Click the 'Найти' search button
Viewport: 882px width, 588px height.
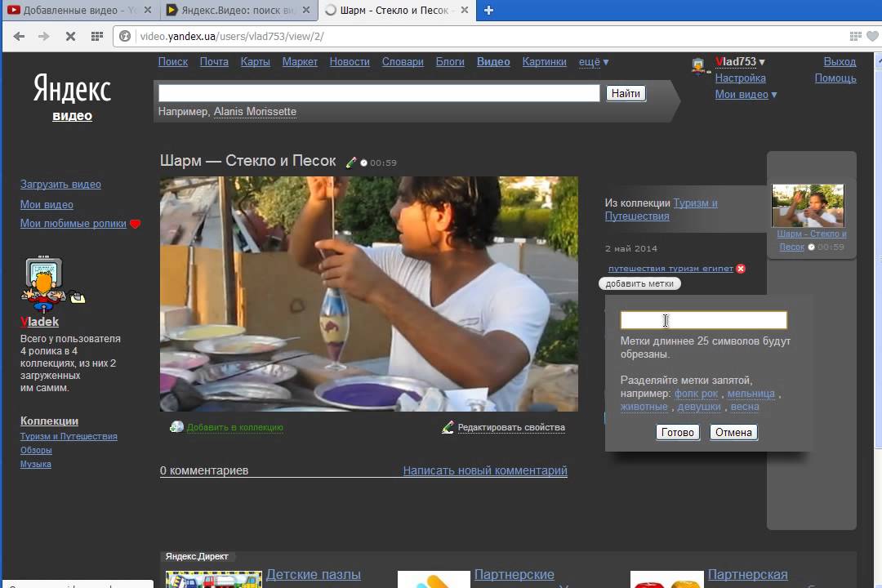coord(626,93)
